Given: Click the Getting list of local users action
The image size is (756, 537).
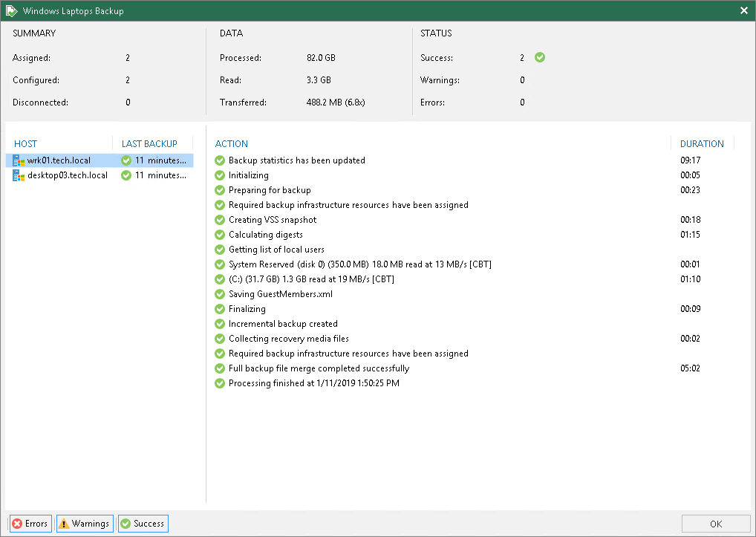Looking at the screenshot, I should pos(276,250).
